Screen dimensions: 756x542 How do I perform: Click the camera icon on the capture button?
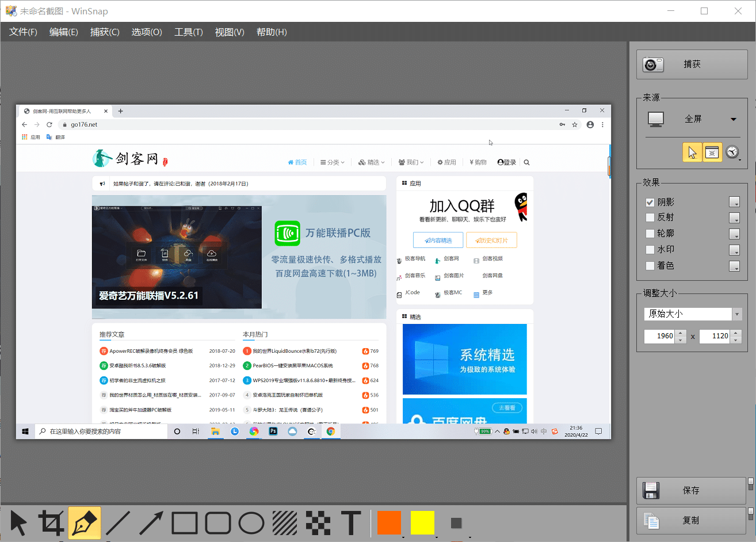(x=653, y=64)
